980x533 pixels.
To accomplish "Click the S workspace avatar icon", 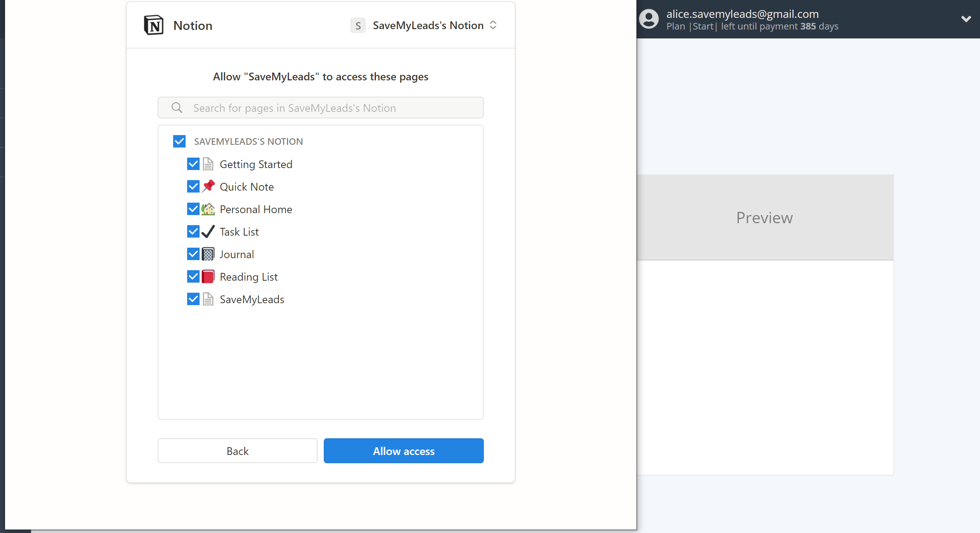I will coord(358,25).
